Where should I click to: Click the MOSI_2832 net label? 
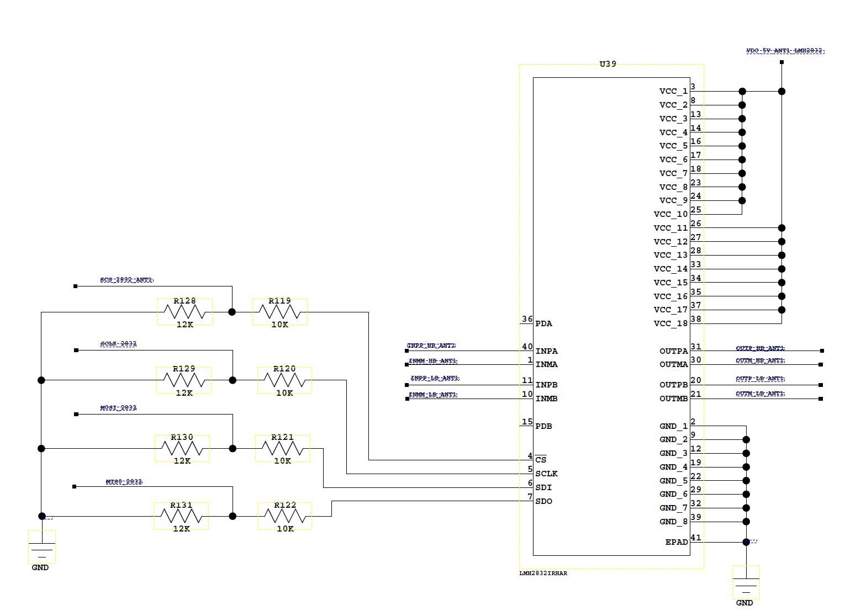(118, 408)
